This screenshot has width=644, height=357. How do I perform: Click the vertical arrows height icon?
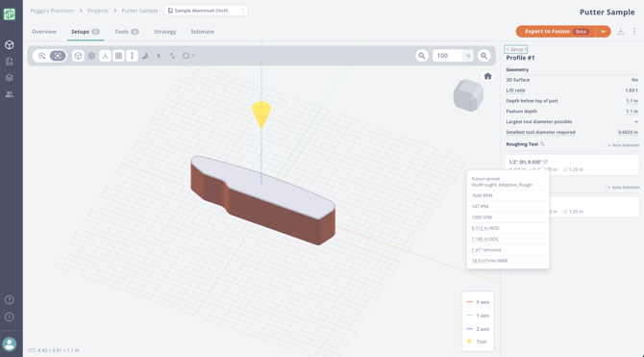132,56
